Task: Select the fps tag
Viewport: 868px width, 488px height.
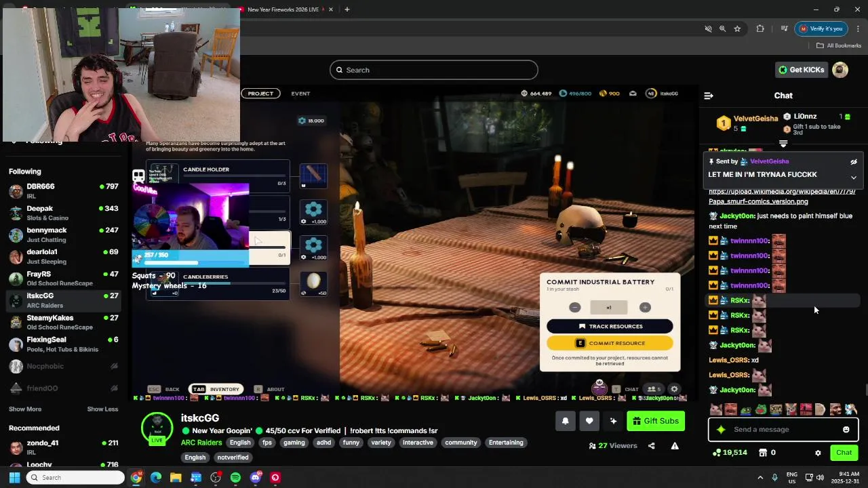Action: tap(267, 443)
